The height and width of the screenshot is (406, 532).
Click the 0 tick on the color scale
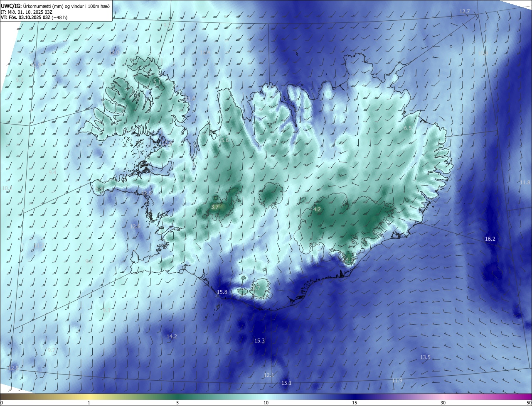click(2, 403)
